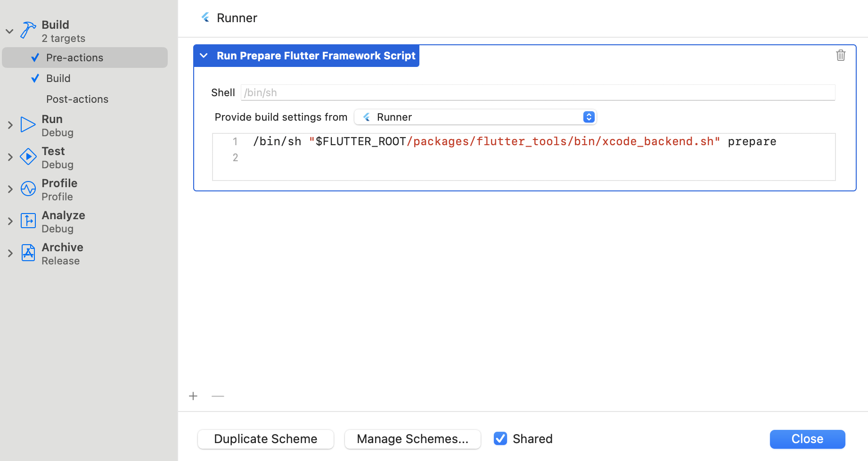Image resolution: width=868 pixels, height=461 pixels.
Task: Expand the Run Debug section
Action: click(x=10, y=125)
